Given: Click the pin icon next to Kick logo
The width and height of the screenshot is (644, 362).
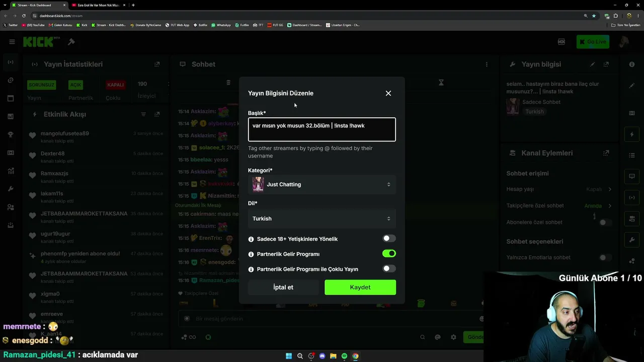Looking at the screenshot, I should 71,42.
